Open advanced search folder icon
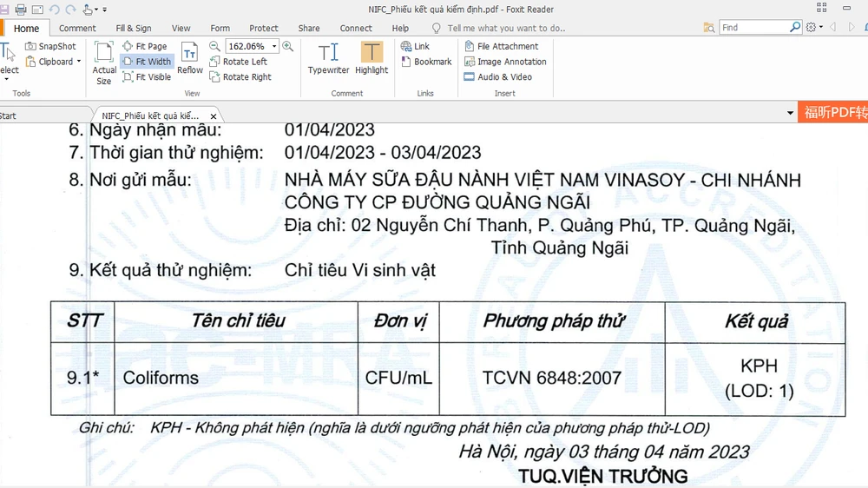This screenshot has height=488, width=868. 709,27
